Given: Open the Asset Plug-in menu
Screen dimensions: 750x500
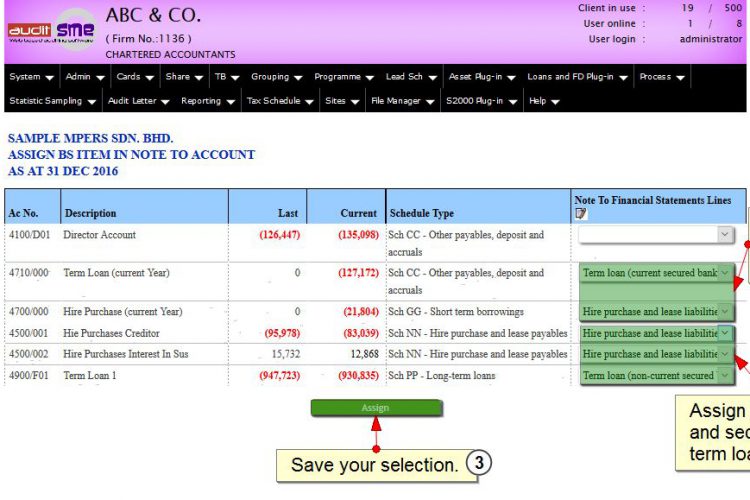Looking at the screenshot, I should [x=482, y=77].
